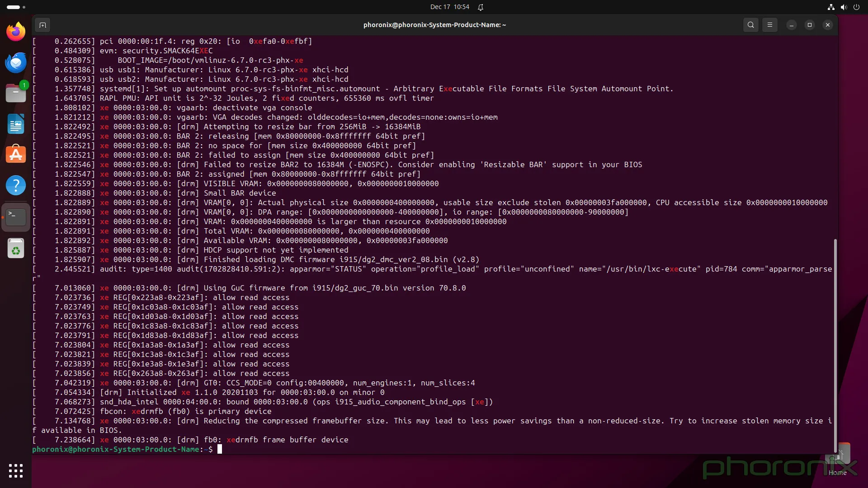Open the terminal hamburger menu
The height and width of the screenshot is (488, 868).
tap(770, 25)
